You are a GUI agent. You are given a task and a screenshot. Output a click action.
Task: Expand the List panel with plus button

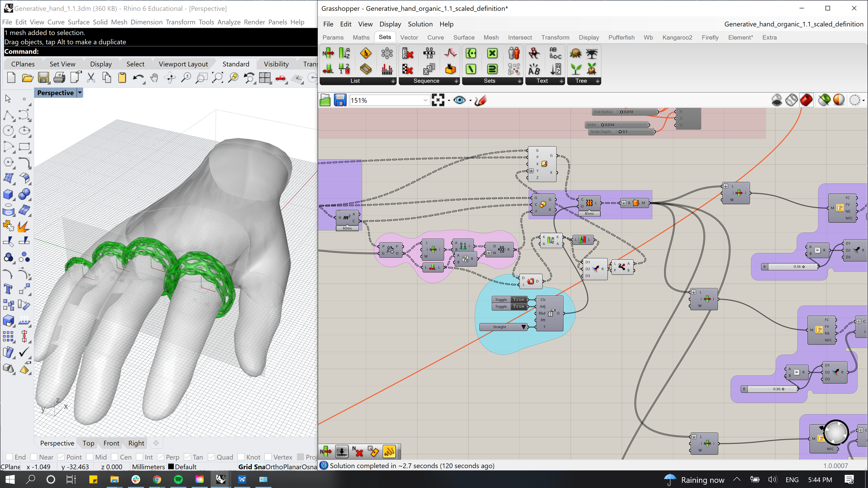(x=393, y=81)
